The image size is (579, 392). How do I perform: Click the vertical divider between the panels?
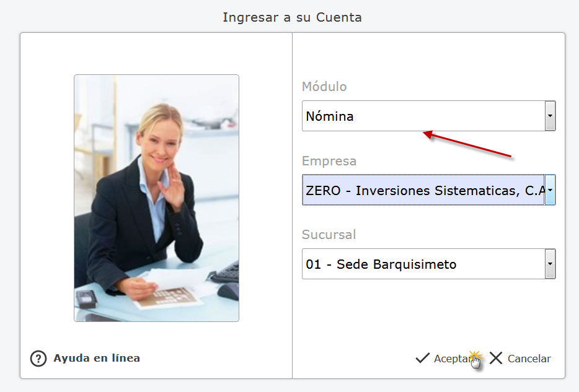coord(292,206)
